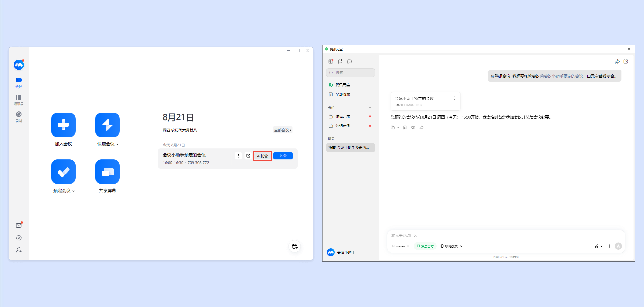
Task: Switch to Contacts (通讯录) sidebar tab
Action: coord(19,100)
